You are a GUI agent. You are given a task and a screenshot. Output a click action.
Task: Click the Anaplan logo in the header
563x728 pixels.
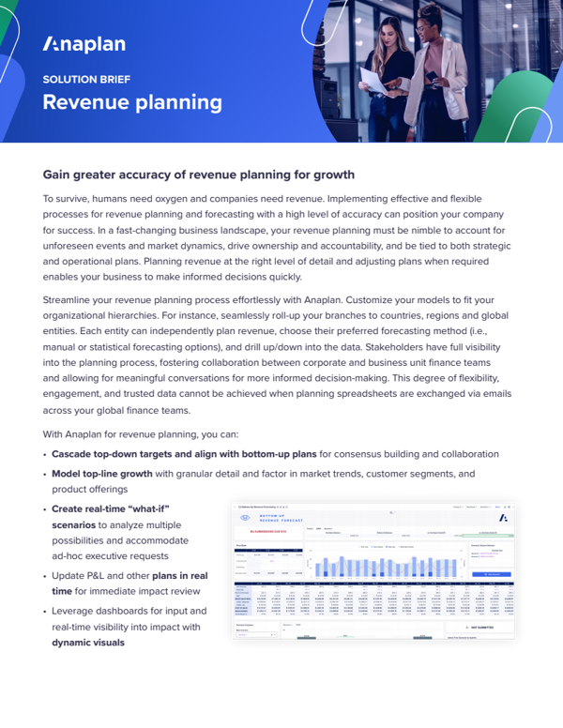[x=84, y=45]
